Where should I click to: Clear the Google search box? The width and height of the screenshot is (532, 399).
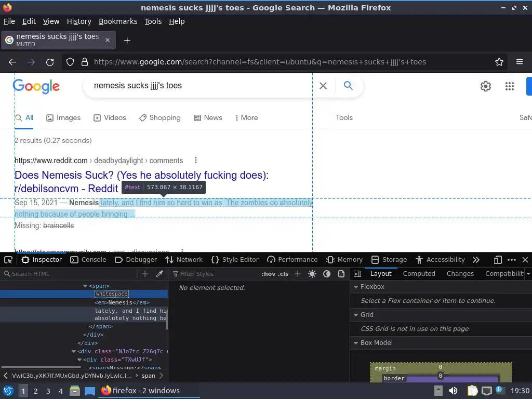coord(323,86)
